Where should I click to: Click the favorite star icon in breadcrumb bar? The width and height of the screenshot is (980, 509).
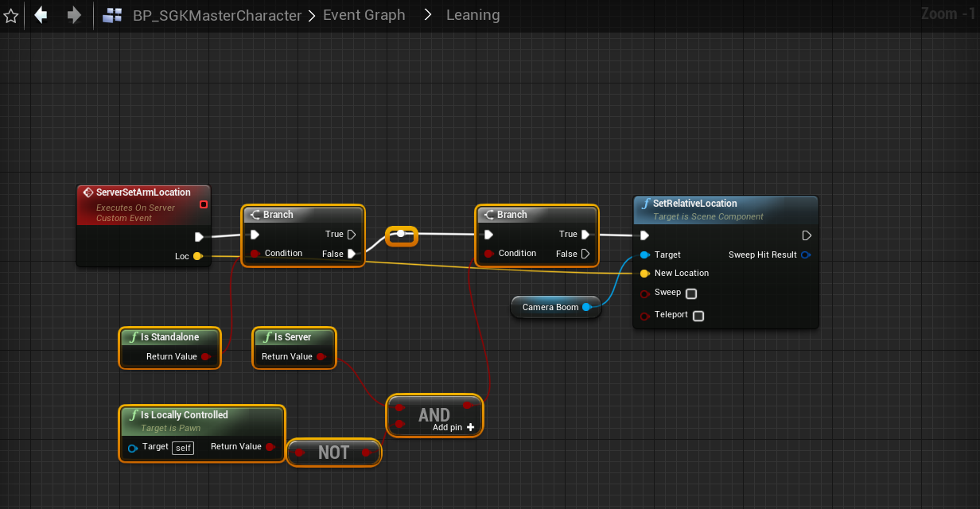11,16
